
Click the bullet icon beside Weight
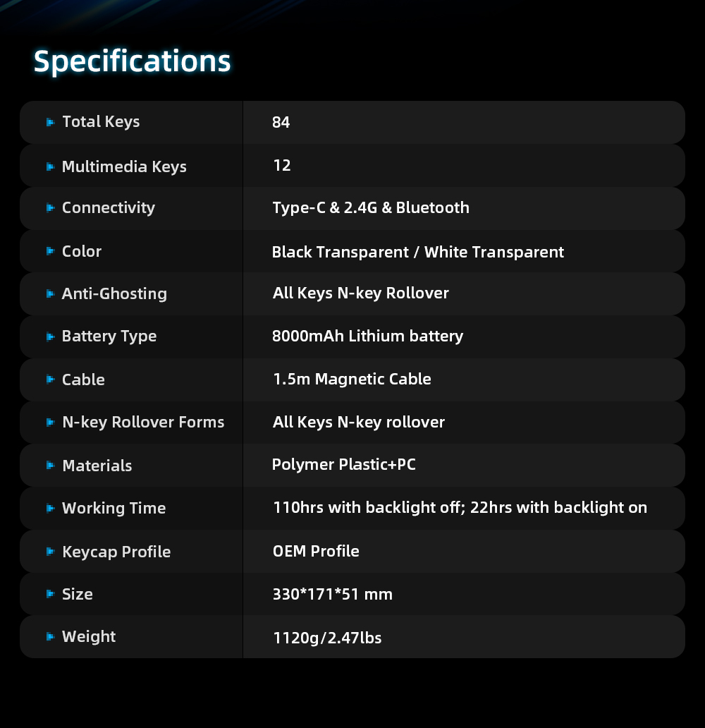(50, 637)
